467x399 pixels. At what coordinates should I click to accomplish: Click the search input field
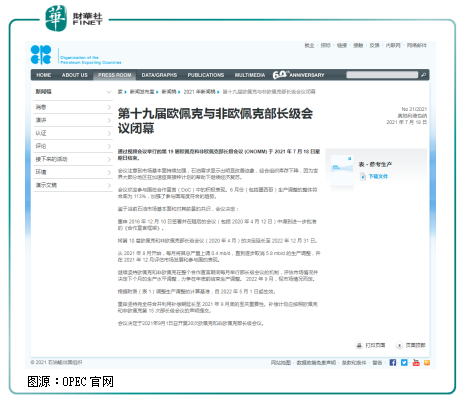[x=382, y=75]
